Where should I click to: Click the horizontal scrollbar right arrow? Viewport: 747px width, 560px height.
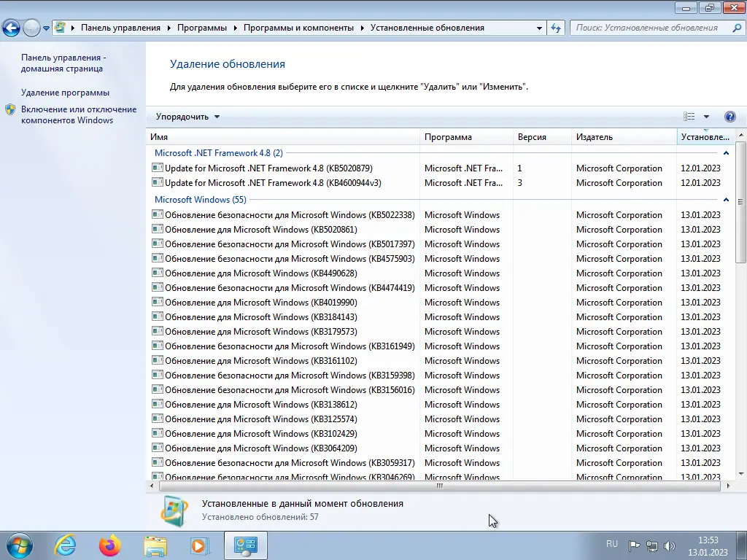tap(728, 486)
